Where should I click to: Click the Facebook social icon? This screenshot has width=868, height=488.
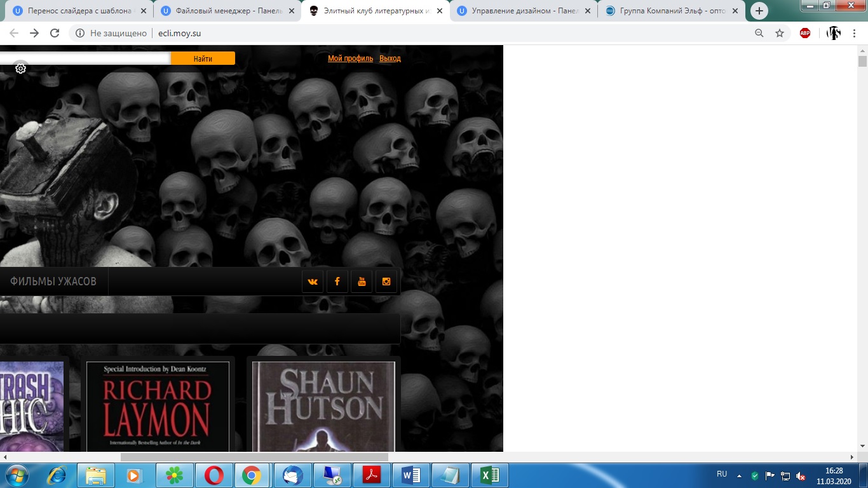pos(337,281)
